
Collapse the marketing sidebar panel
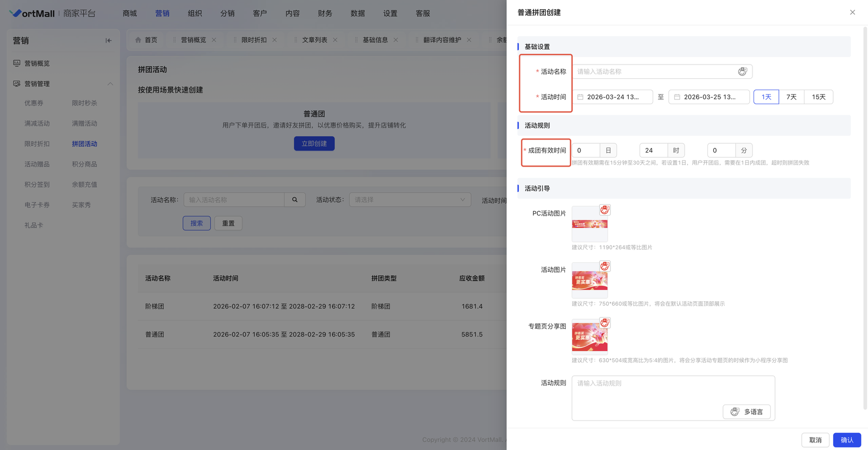click(x=108, y=41)
